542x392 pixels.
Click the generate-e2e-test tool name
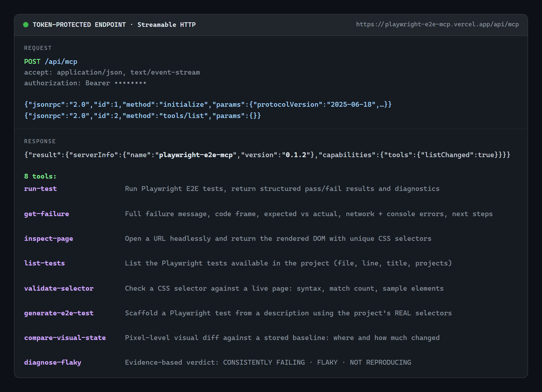(x=59, y=313)
